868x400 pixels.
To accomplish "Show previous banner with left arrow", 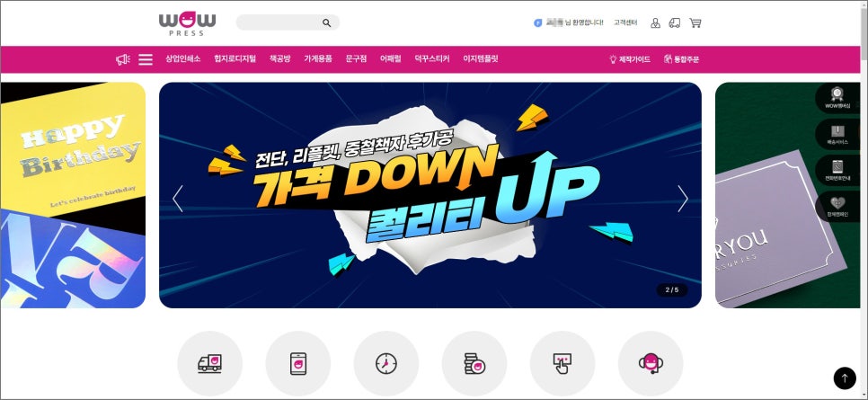I will pyautogui.click(x=178, y=199).
